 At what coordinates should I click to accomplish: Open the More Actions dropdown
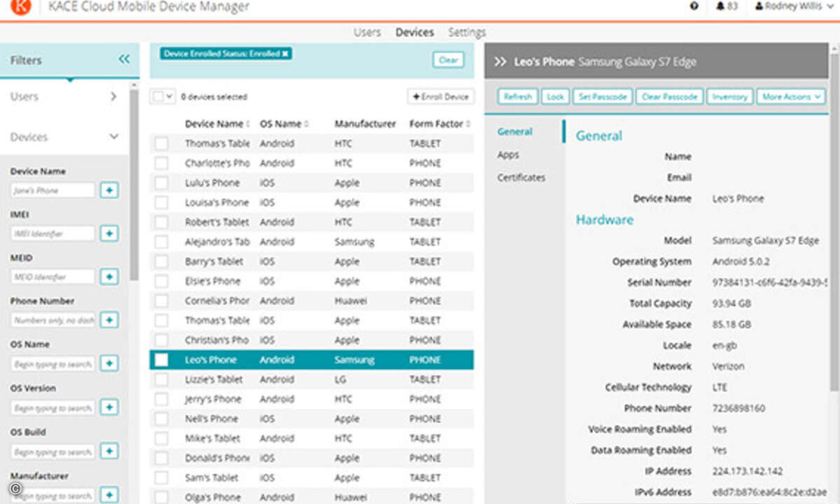pos(791,97)
